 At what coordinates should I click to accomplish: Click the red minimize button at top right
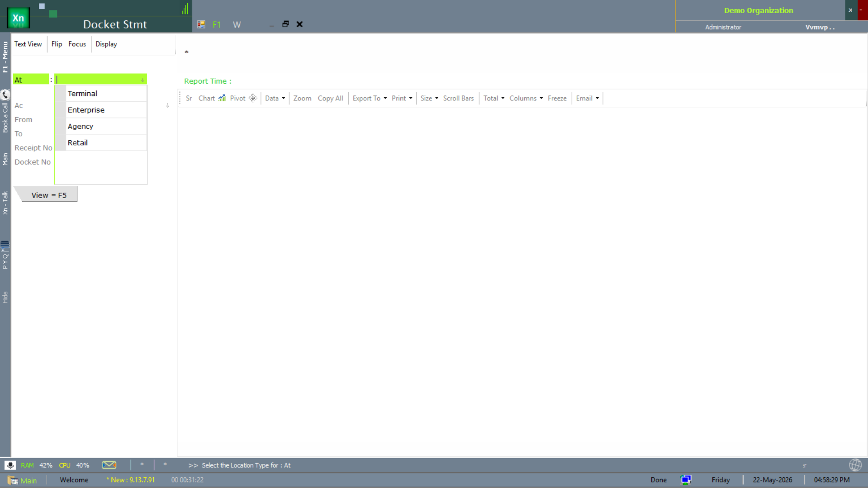point(862,10)
